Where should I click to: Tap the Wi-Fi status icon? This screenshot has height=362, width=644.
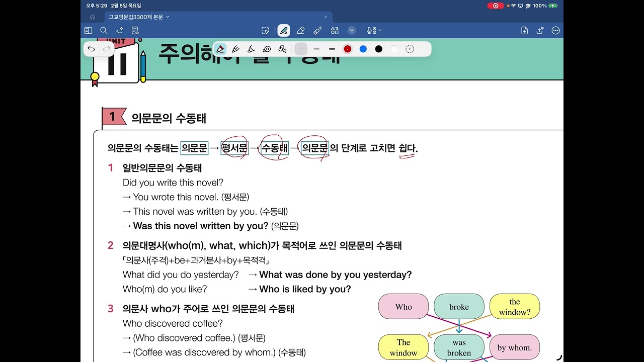pos(513,6)
